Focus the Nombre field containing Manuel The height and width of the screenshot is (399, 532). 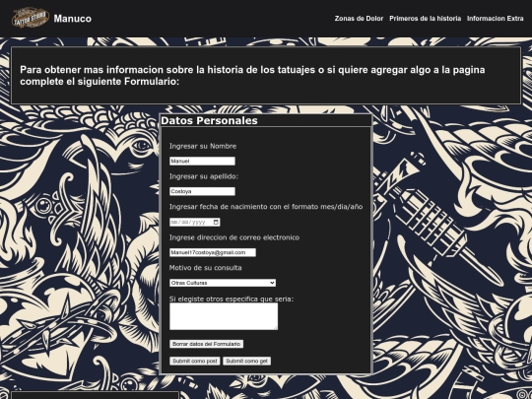click(x=202, y=161)
